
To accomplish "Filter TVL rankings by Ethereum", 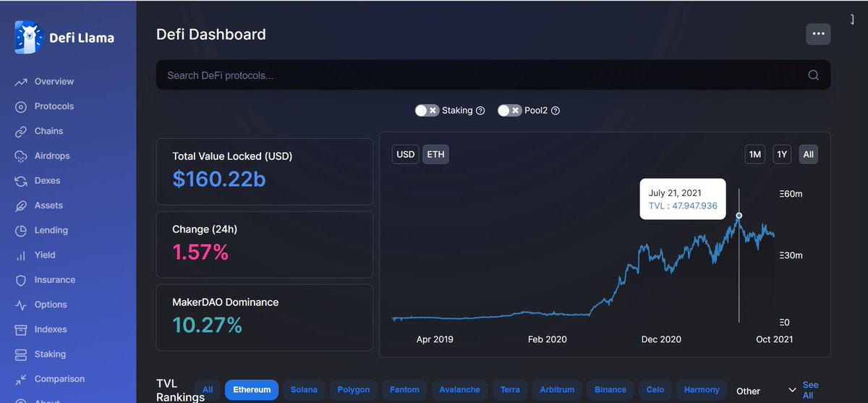I will pyautogui.click(x=252, y=390).
